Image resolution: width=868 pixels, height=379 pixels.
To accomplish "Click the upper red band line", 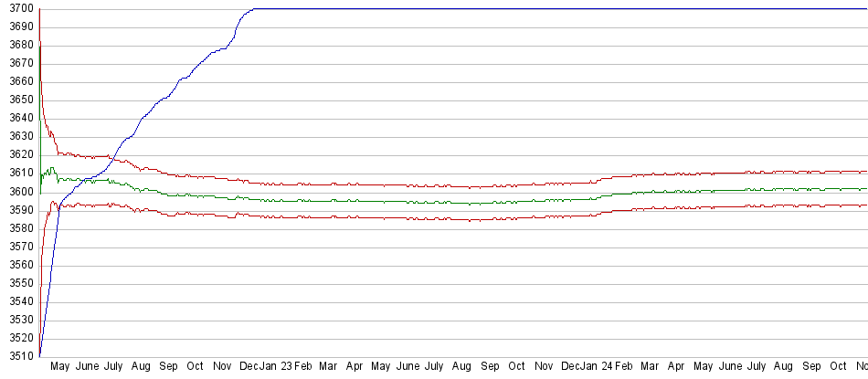I will [x=411, y=185].
